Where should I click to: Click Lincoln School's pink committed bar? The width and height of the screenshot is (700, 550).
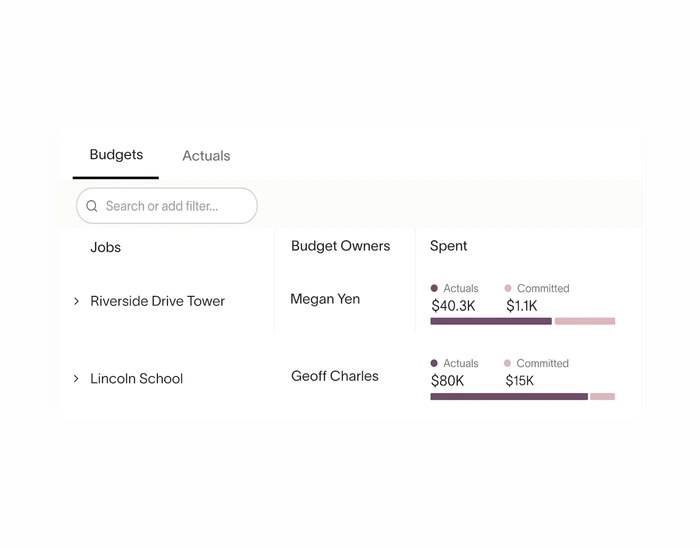tap(603, 396)
